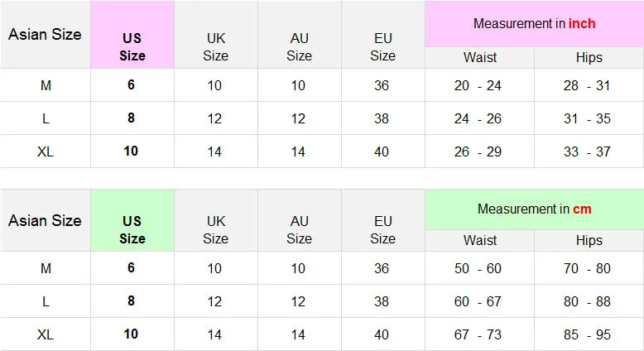
Task: Select the hips range "31 - 35"
Action: click(x=588, y=118)
